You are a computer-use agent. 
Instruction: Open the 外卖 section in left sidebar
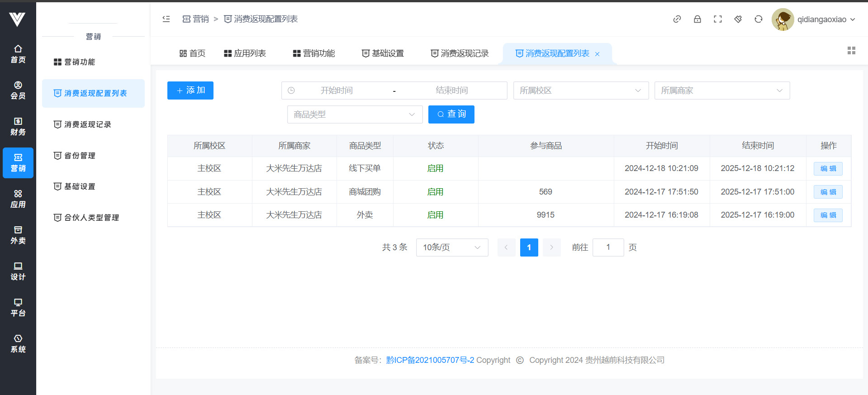pyautogui.click(x=18, y=235)
